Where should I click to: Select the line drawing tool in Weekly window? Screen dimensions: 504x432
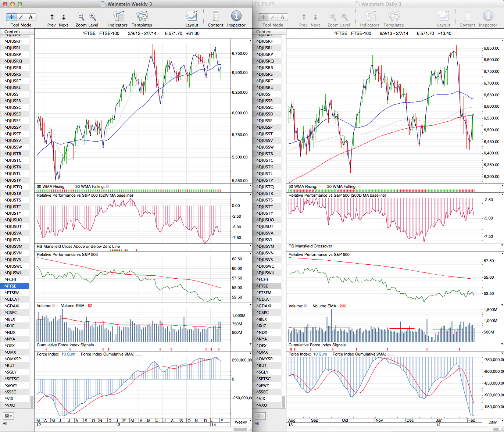21,17
